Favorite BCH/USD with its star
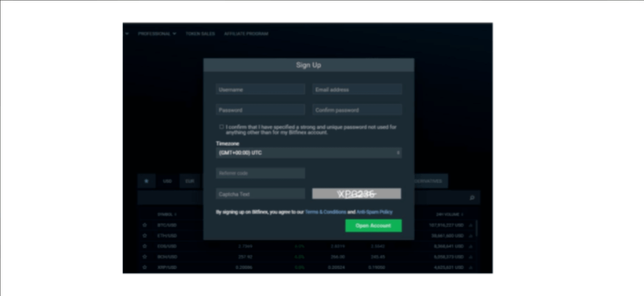The width and height of the screenshot is (644, 296). (x=145, y=257)
